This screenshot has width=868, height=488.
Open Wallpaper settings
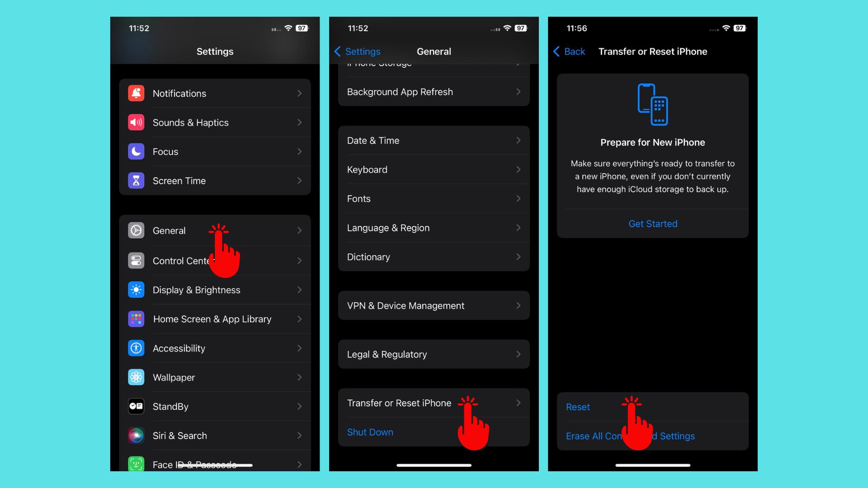point(215,377)
